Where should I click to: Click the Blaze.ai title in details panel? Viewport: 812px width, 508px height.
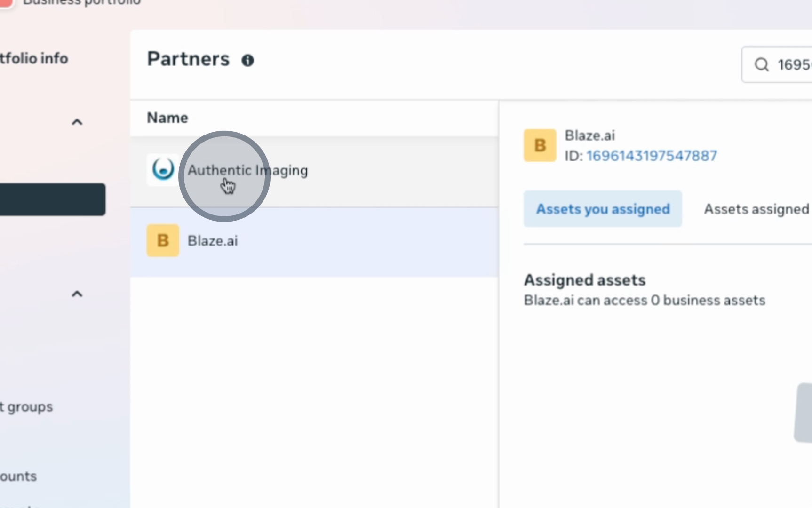click(x=589, y=135)
